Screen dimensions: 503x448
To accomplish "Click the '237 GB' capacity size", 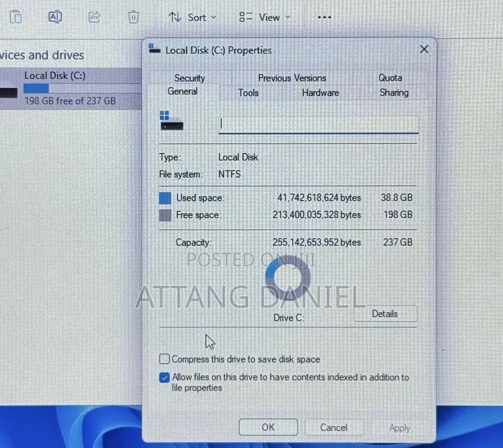I will tap(398, 242).
